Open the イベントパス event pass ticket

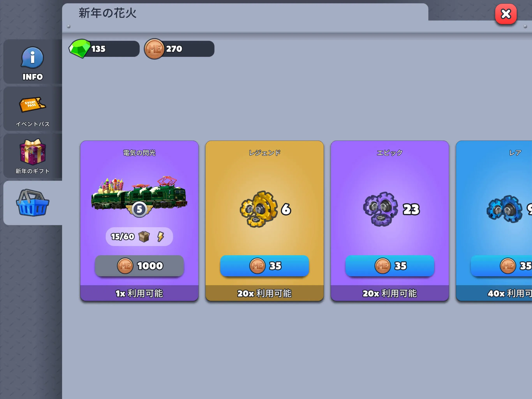[x=33, y=104]
